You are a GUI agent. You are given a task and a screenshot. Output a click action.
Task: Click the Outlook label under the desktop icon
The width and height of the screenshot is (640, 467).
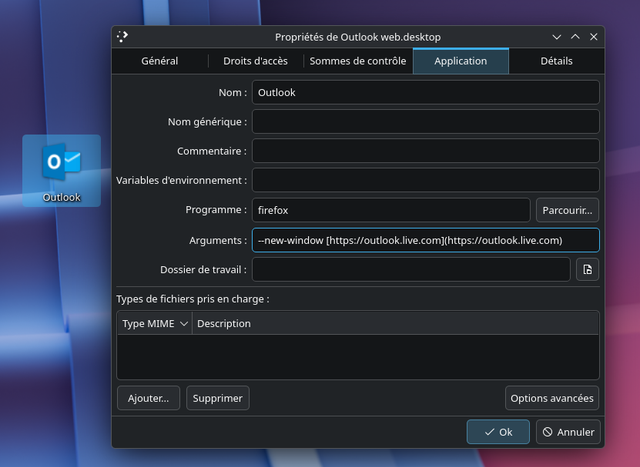[62, 198]
